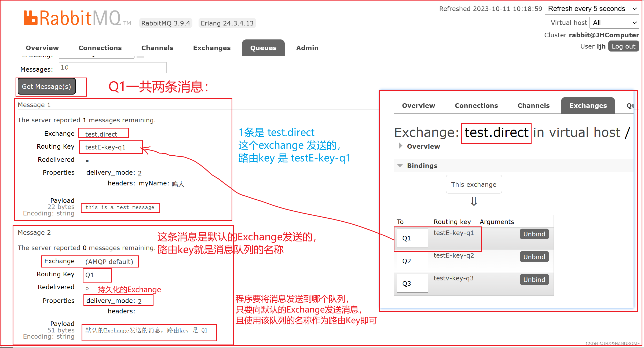Collapse the Bindings section
The width and height of the screenshot is (644, 348).
click(x=400, y=166)
